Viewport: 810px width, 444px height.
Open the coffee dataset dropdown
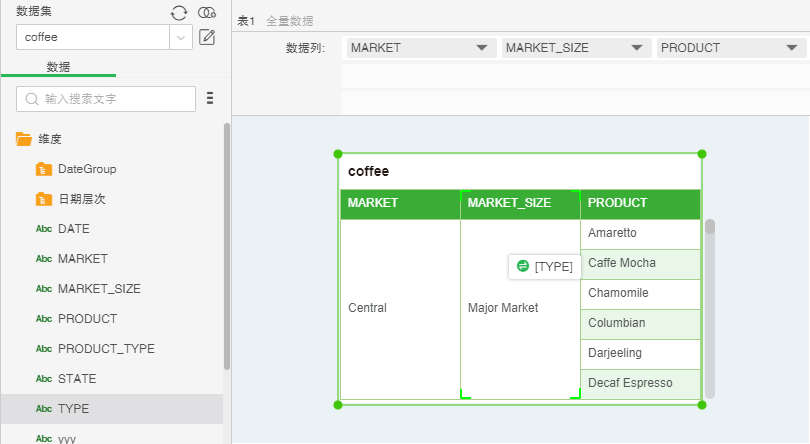coord(181,37)
